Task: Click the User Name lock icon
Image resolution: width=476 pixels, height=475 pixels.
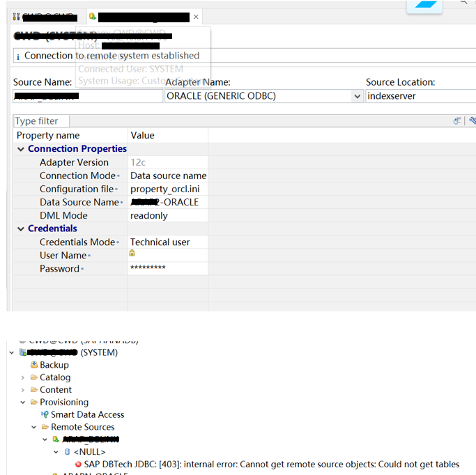Action: (132, 253)
